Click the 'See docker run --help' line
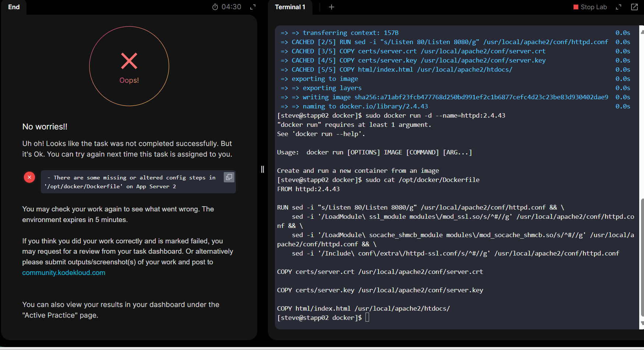The image size is (644, 350). [x=321, y=134]
